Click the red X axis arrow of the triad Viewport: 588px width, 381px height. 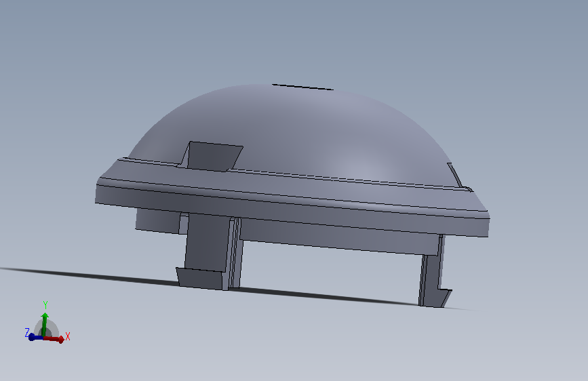click(x=54, y=339)
